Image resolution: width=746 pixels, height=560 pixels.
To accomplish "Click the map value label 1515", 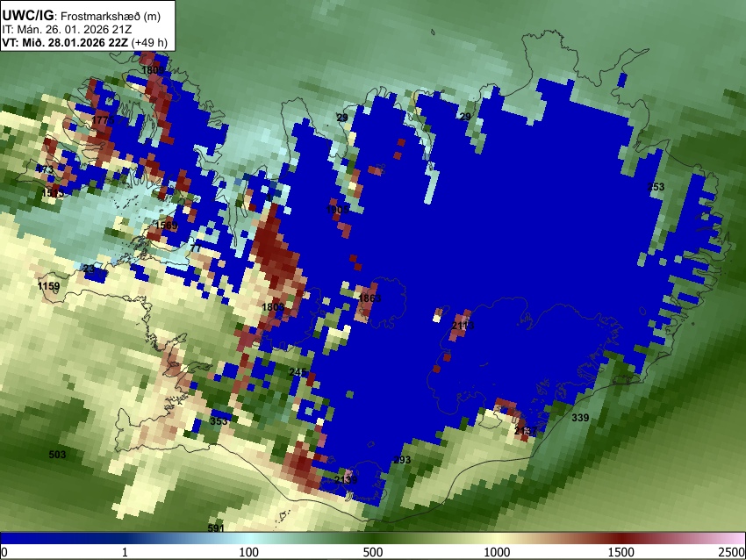I will click(53, 193).
